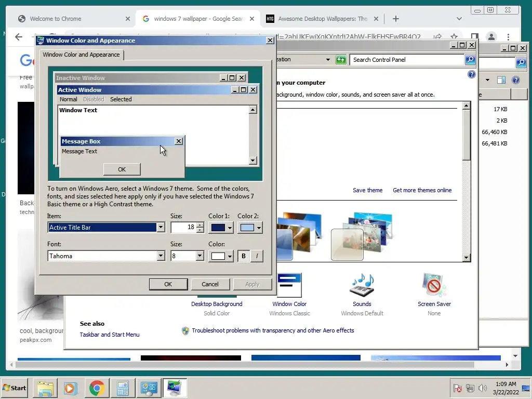Select the Personalization taskbar icon
The image size is (532, 399).
click(175, 388)
